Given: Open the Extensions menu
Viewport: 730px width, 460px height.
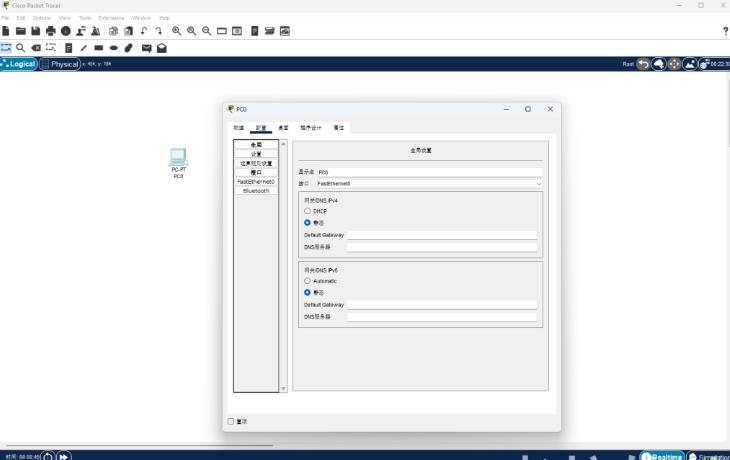Looking at the screenshot, I should (x=111, y=18).
